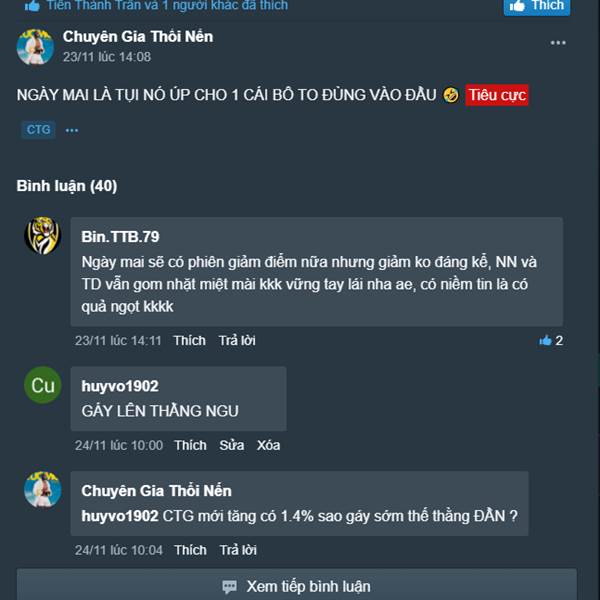Like the huyvo1902 comment

[x=190, y=445]
